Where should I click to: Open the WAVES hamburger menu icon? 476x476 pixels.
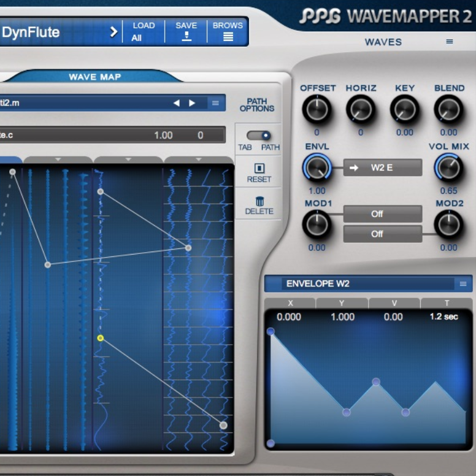click(450, 42)
